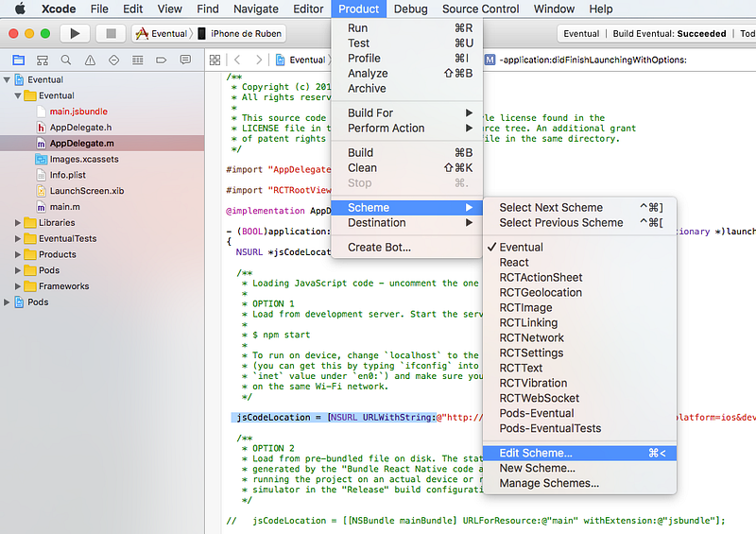This screenshot has height=534, width=756.
Task: Choose Select Next Scheme
Action: (x=579, y=207)
